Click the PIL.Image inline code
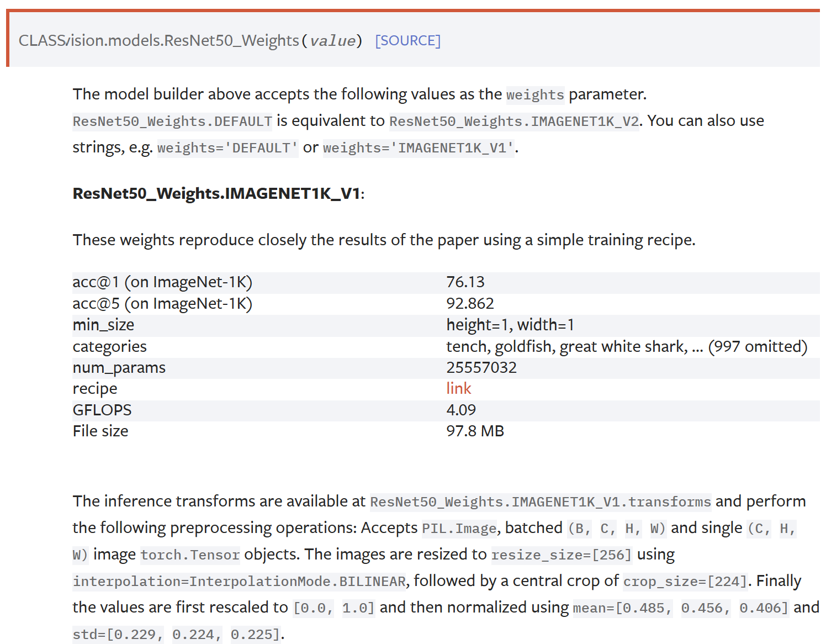 coord(459,529)
